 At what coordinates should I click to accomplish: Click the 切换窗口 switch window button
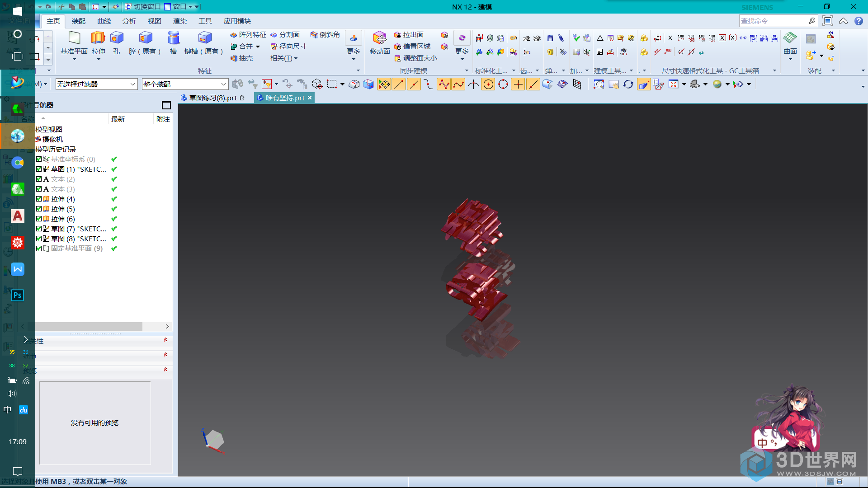[x=142, y=7]
